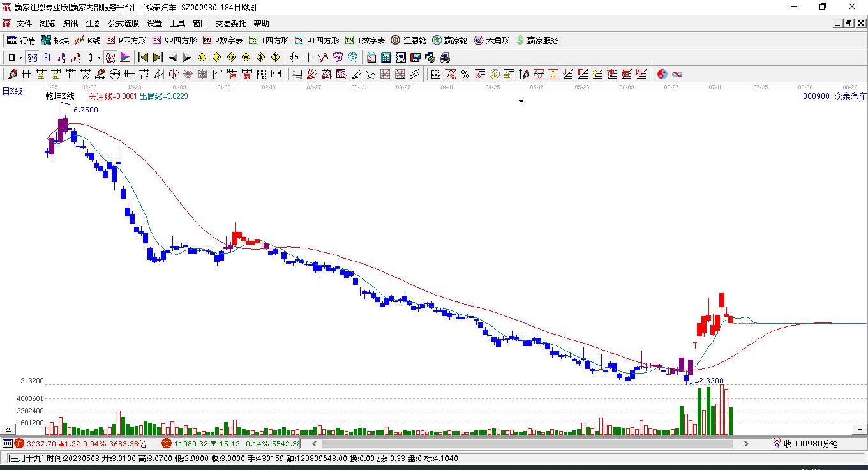Toggle the yellow left-arrow diamond button
Image resolution: width=868 pixels, height=470 pixels.
(x=202, y=57)
